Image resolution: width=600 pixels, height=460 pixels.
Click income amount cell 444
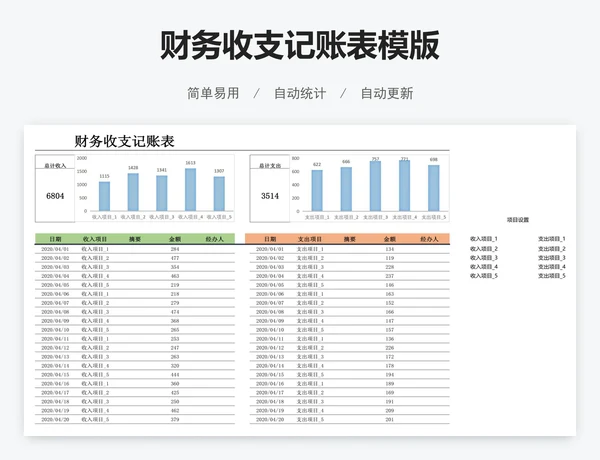175,375
